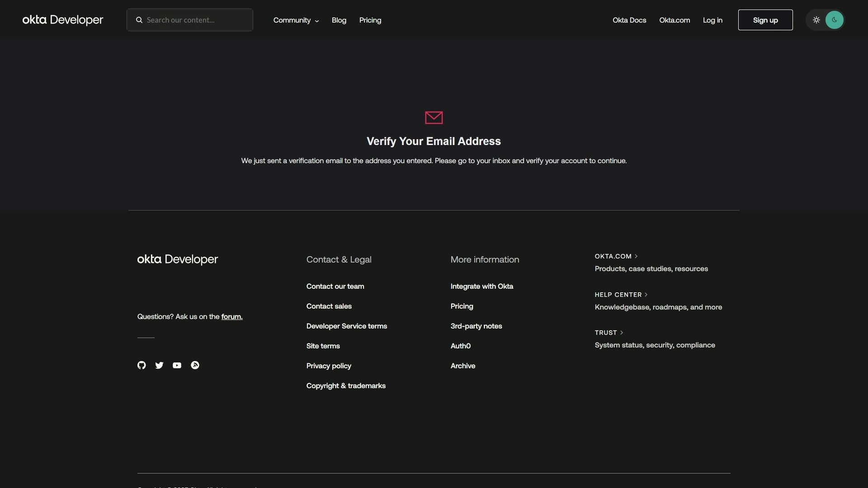The height and width of the screenshot is (488, 868).
Task: Click the Sign up button
Action: point(765,20)
